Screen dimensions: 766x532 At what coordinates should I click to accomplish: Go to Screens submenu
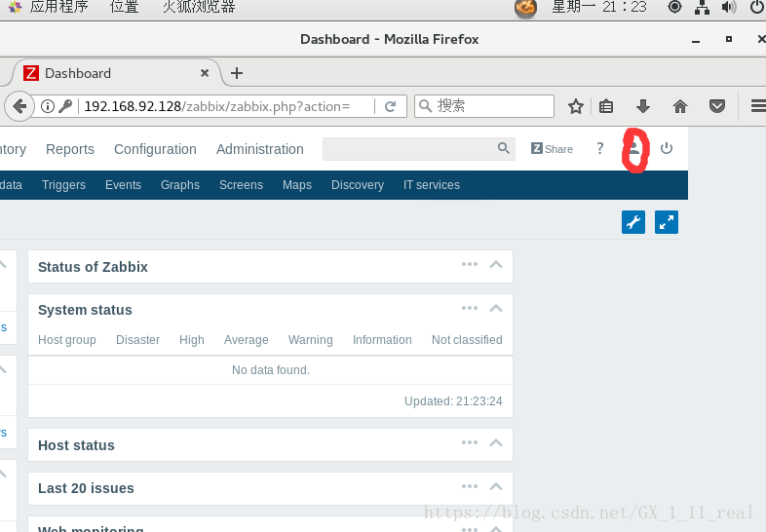(241, 185)
